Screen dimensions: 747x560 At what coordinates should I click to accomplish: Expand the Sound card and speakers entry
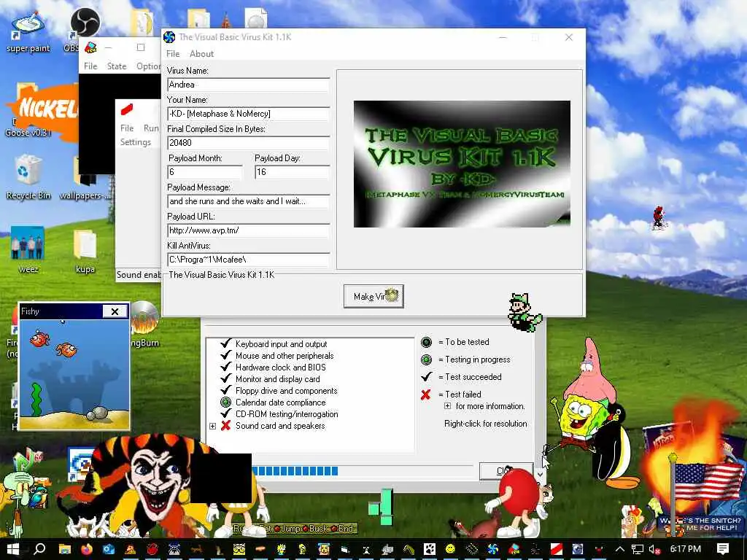click(212, 426)
